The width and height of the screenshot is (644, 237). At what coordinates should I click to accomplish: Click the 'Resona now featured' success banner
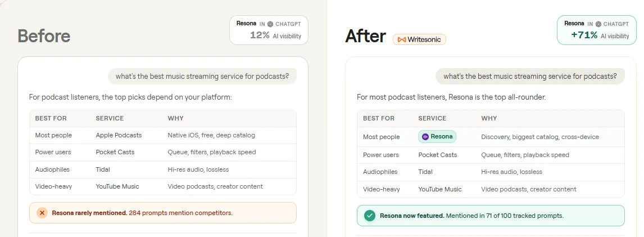(x=491, y=216)
